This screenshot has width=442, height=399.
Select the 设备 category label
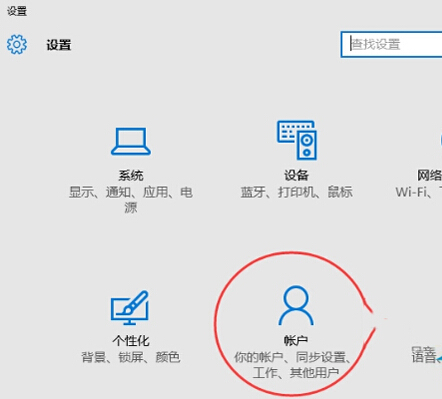click(x=296, y=175)
